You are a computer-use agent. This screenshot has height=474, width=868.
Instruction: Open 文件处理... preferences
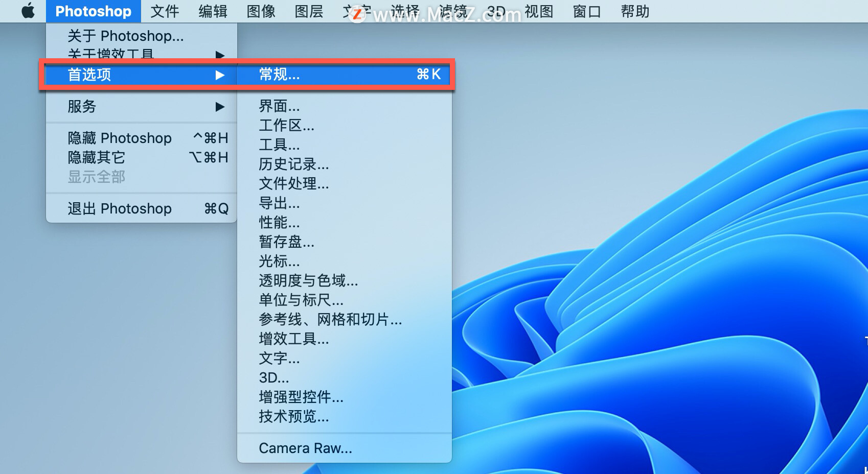pos(345,184)
